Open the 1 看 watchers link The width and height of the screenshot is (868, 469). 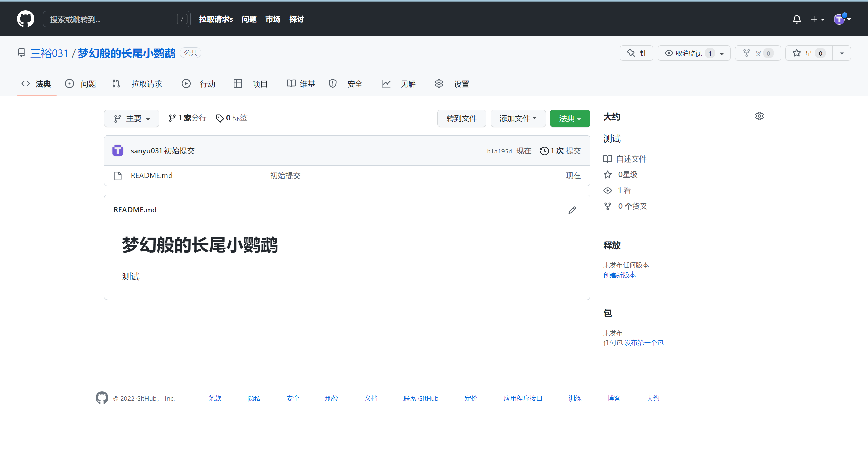tap(617, 190)
